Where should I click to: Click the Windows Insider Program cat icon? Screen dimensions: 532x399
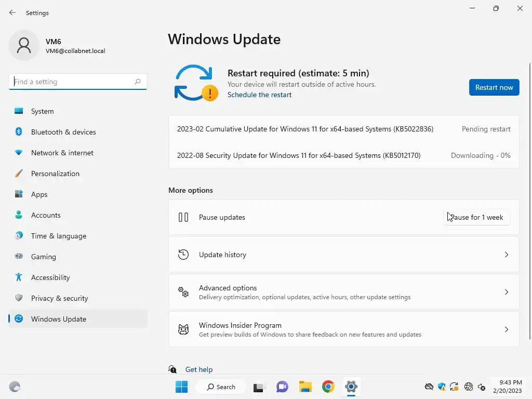(183, 329)
